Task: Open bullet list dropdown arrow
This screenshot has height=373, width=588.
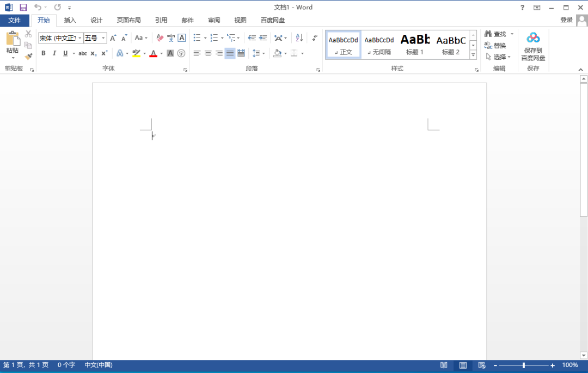Action: 205,38
